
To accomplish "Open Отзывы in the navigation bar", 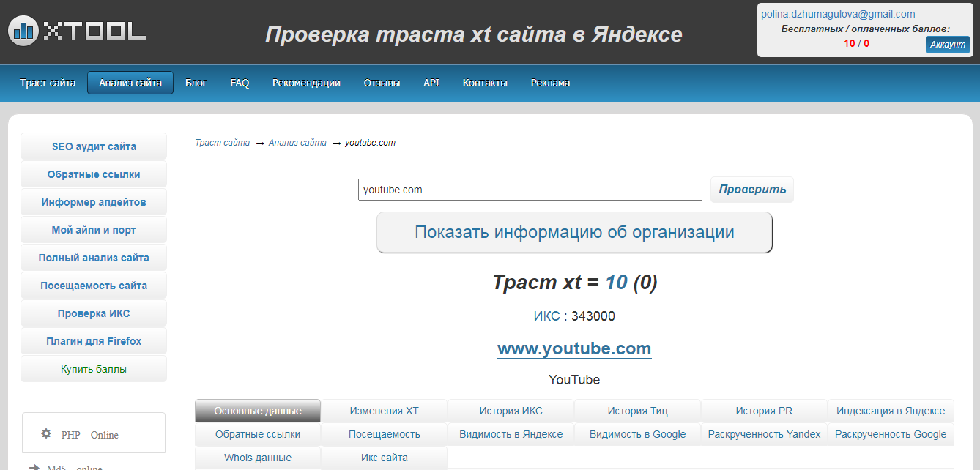I will (382, 83).
